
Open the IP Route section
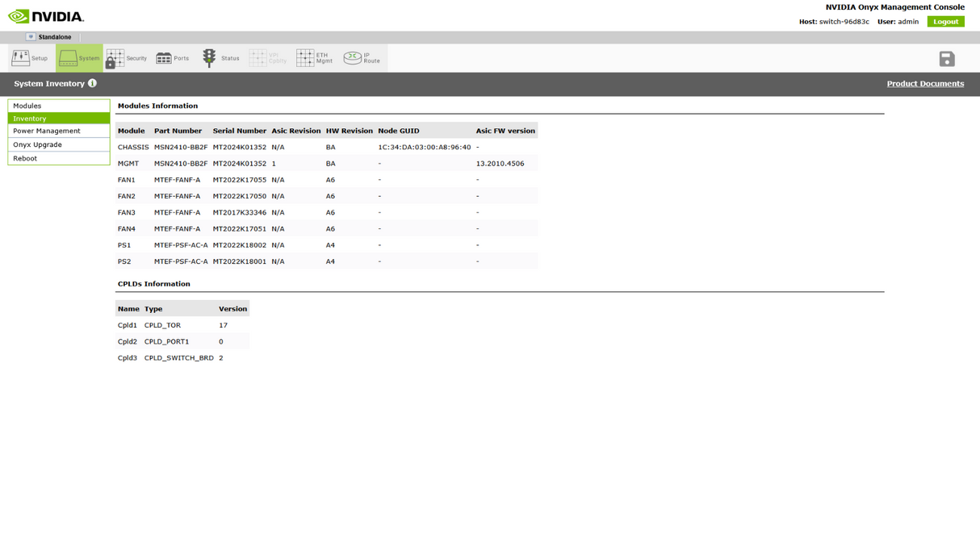click(362, 58)
